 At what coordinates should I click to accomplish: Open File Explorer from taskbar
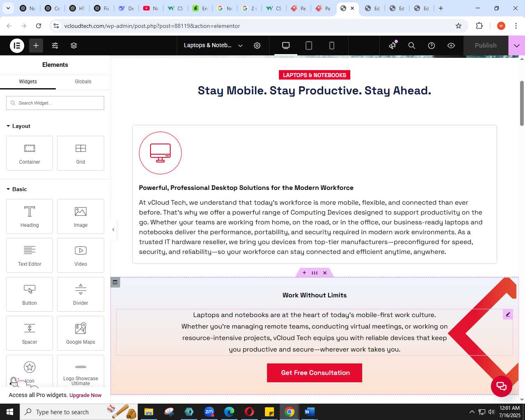click(x=148, y=412)
